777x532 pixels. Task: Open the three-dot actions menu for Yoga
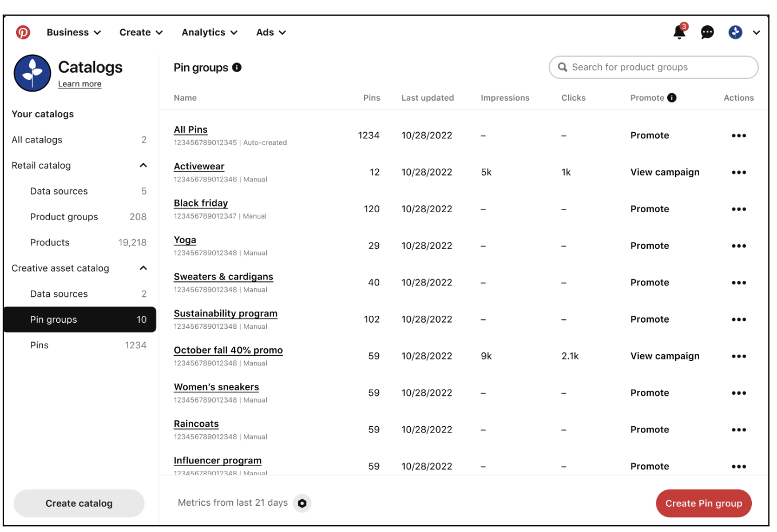tap(739, 246)
